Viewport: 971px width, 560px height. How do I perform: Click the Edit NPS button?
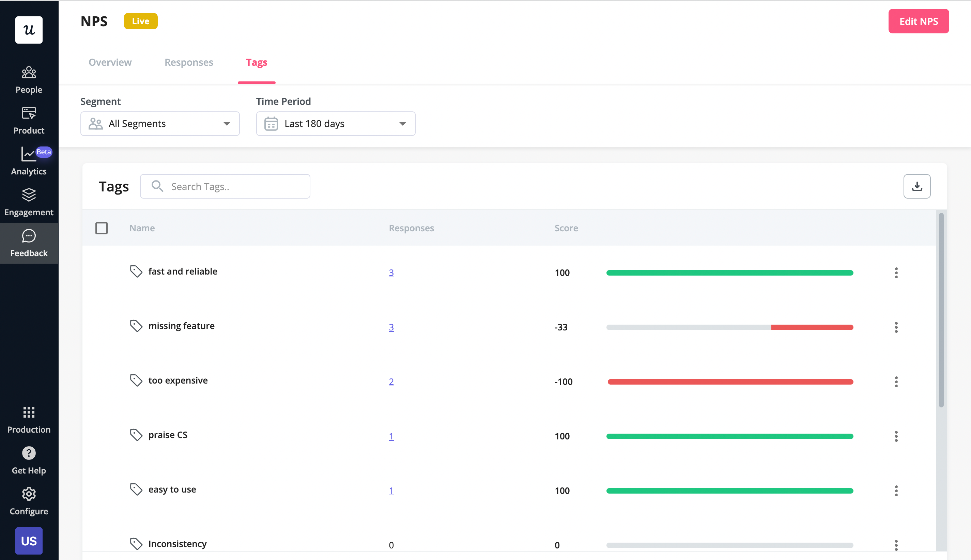pyautogui.click(x=918, y=21)
